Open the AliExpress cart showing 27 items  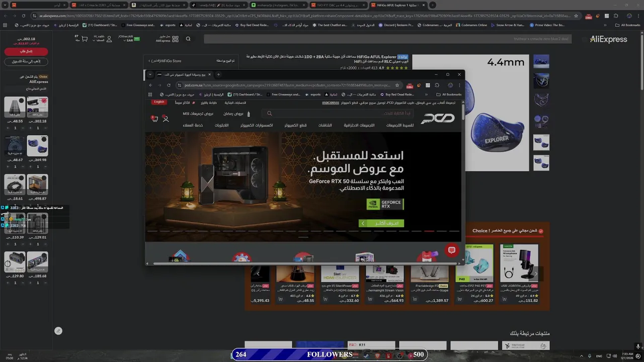pyautogui.click(x=80, y=38)
